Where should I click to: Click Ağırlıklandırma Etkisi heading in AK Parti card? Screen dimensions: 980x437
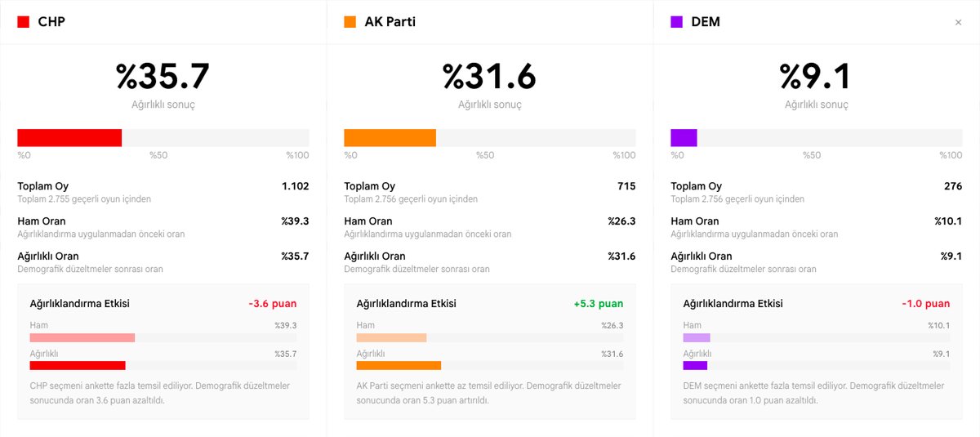[407, 304]
